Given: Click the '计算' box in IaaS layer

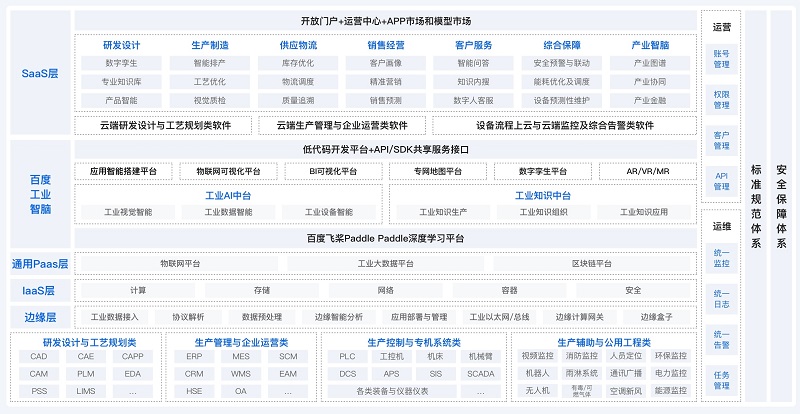Looking at the screenshot, I should (x=138, y=290).
